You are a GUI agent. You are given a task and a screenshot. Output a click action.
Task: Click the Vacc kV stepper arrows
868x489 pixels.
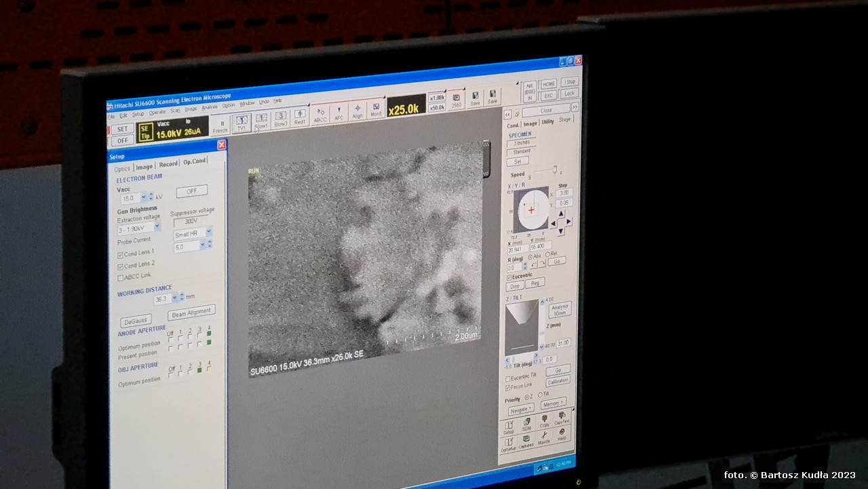coord(151,197)
